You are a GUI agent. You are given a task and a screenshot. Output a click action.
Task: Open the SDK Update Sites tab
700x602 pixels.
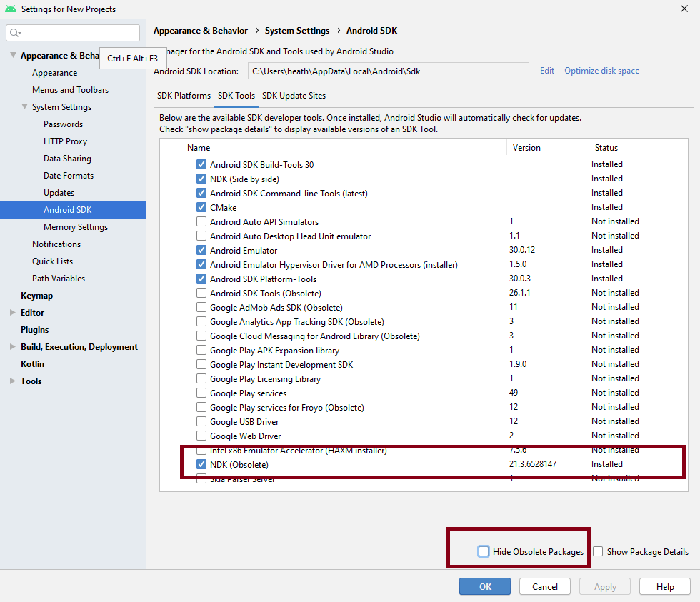(x=294, y=95)
